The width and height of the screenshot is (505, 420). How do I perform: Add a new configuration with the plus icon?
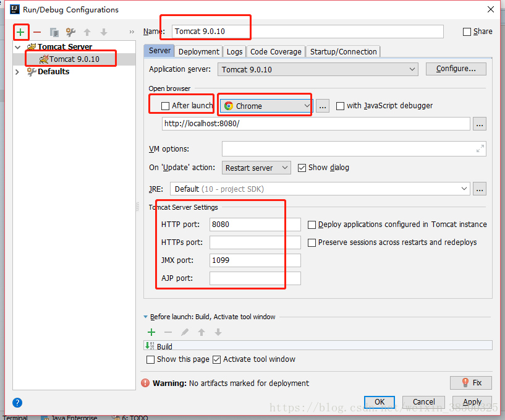pyautogui.click(x=20, y=32)
